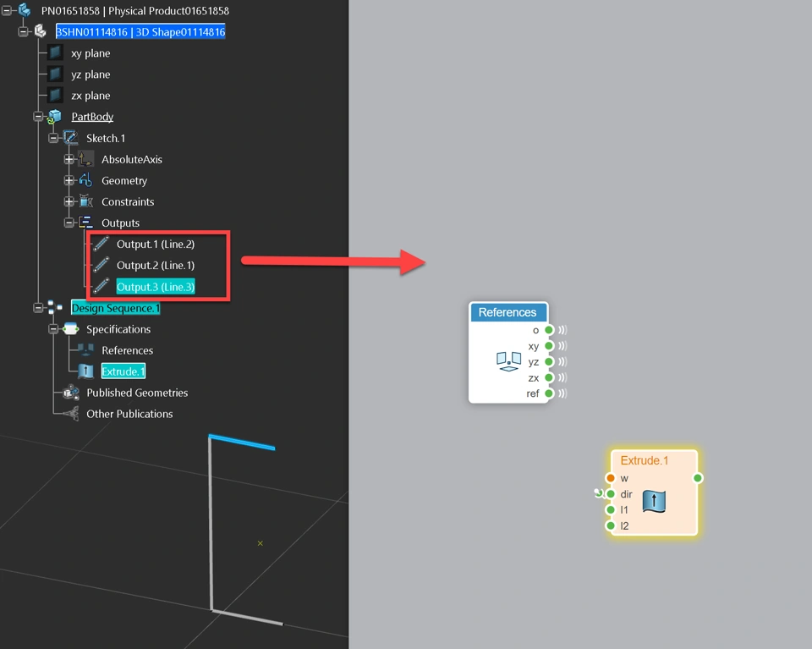Image resolution: width=812 pixels, height=649 pixels.
Task: Click the Extrude.1 node title
Action: point(645,460)
